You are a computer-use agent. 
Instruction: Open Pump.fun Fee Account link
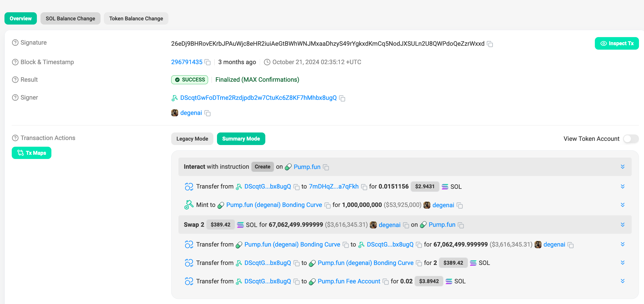[349, 281]
